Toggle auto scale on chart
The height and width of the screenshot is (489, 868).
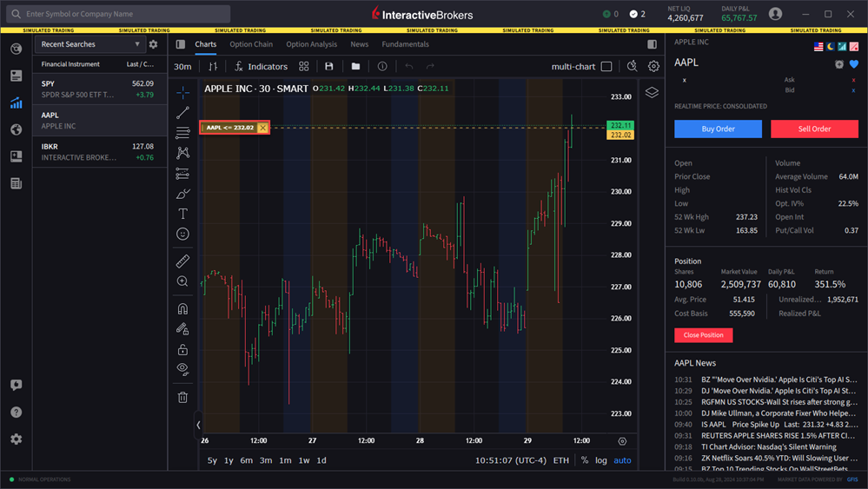[622, 460]
